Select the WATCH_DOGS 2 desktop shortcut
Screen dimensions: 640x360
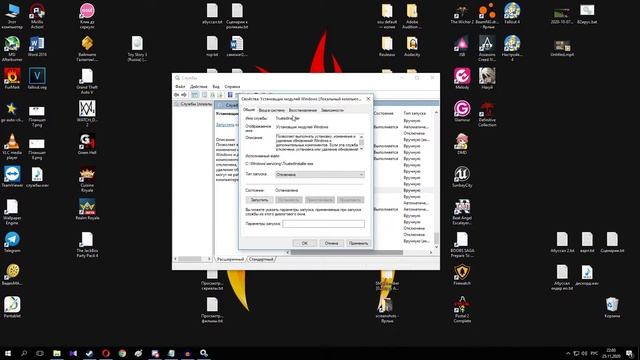click(87, 113)
